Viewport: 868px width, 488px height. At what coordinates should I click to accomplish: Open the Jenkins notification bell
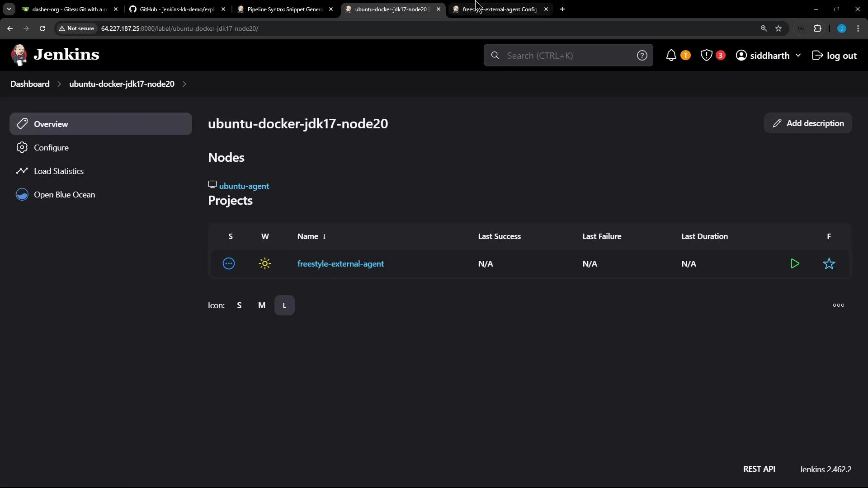tap(672, 55)
